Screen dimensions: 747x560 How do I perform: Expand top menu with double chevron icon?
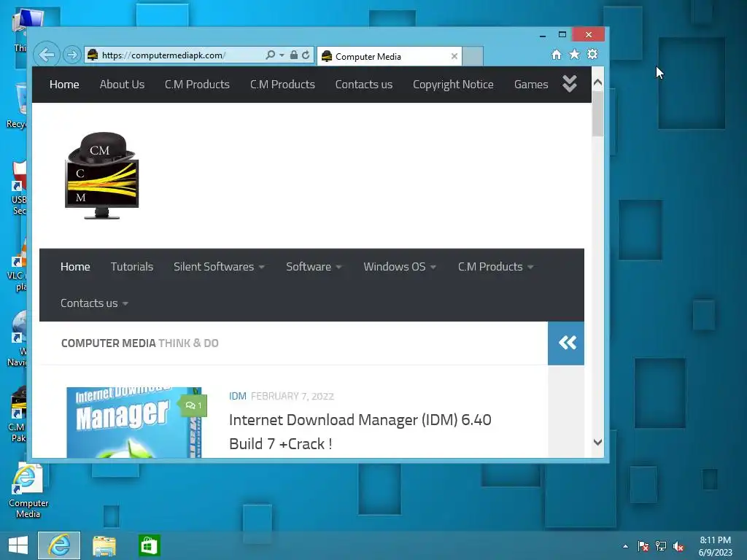click(569, 84)
